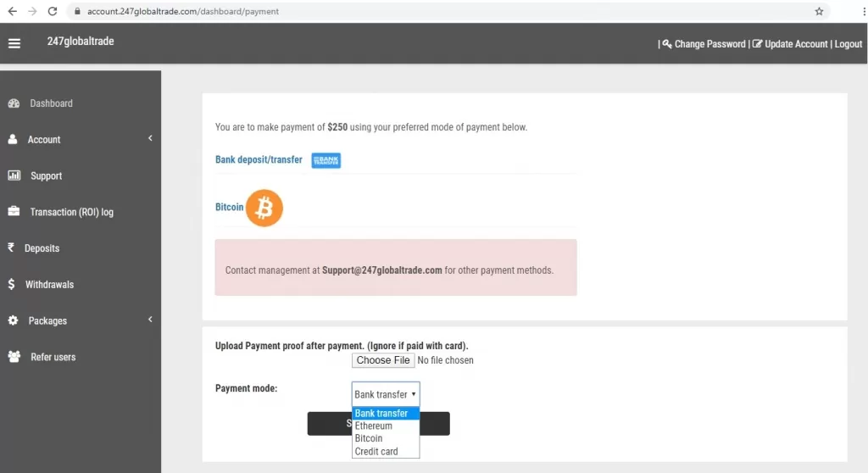
Task: Click the blue Bank Transfer badge
Action: [x=326, y=160]
